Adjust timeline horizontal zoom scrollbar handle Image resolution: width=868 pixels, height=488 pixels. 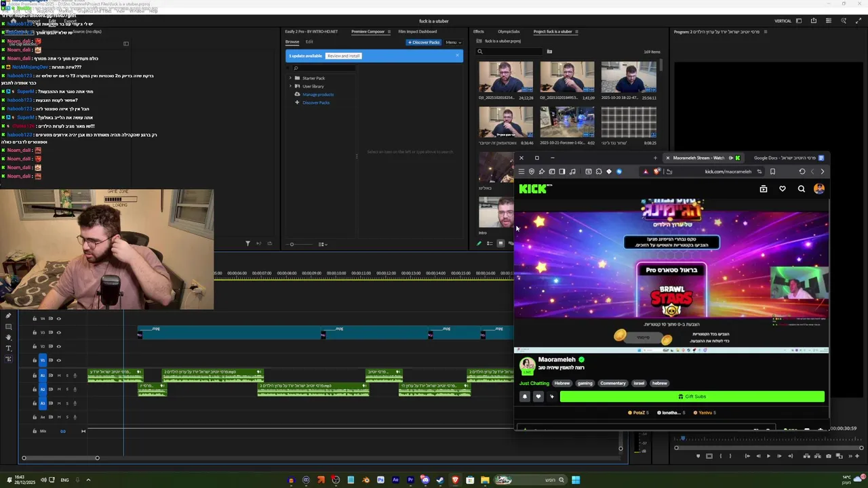click(97, 458)
